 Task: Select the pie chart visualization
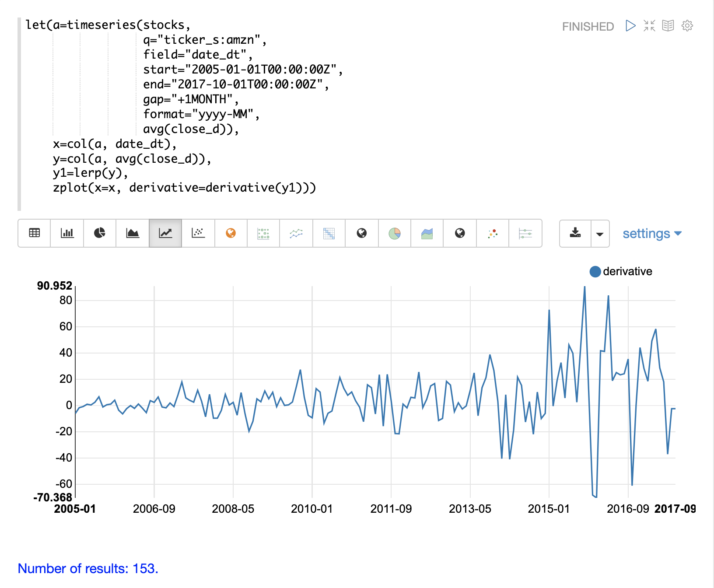click(x=100, y=233)
